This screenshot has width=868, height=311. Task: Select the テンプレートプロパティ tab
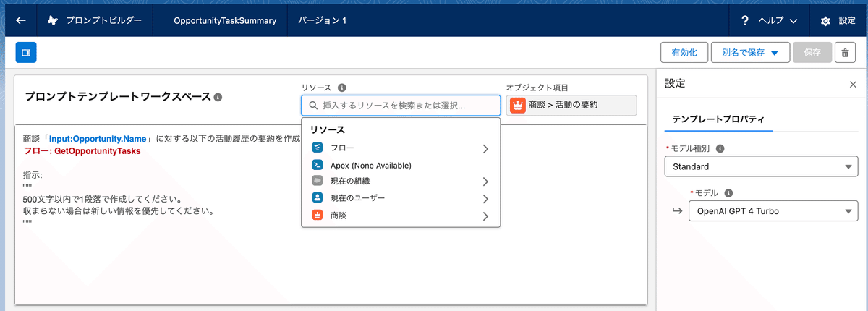718,118
